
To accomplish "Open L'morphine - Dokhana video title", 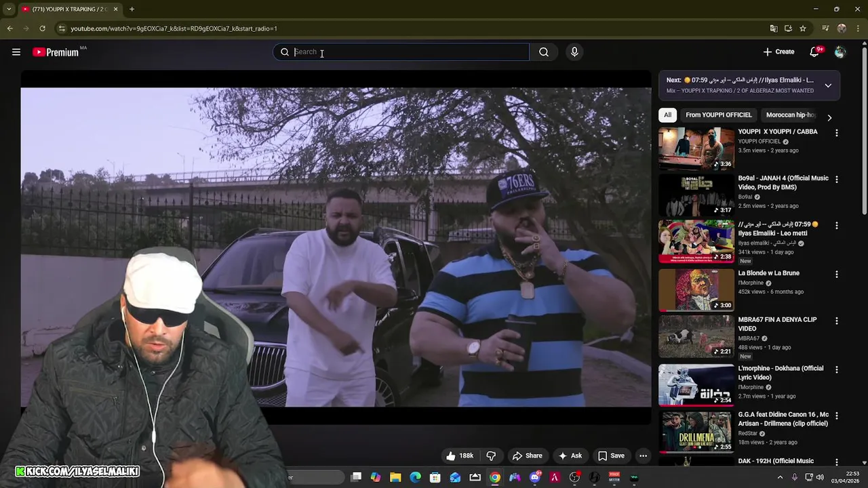I will coord(781,373).
